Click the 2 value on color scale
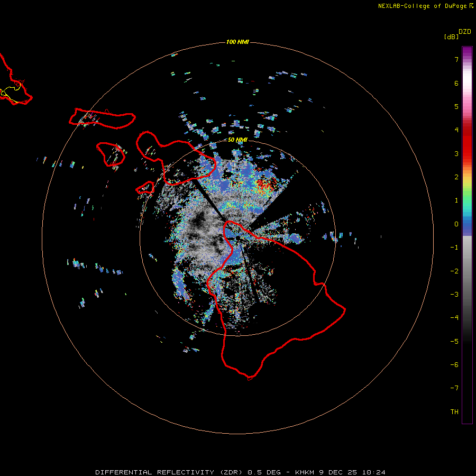The image size is (476, 476). coord(456,177)
